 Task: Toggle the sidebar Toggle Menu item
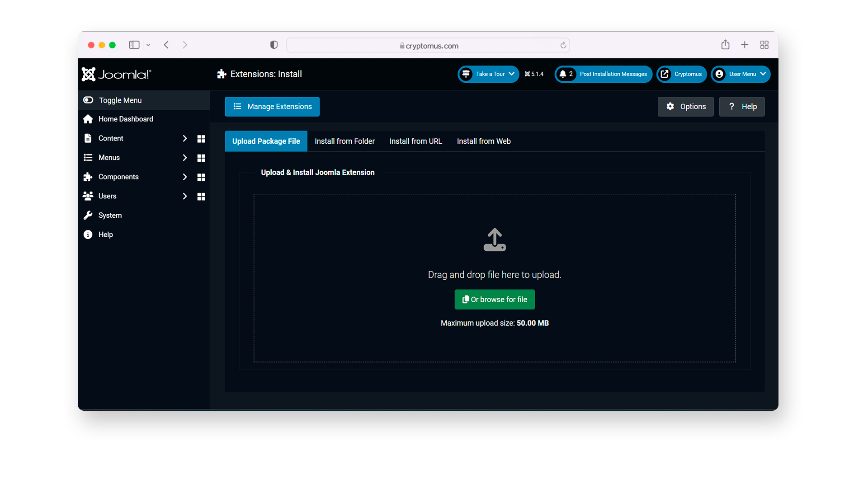pos(120,99)
